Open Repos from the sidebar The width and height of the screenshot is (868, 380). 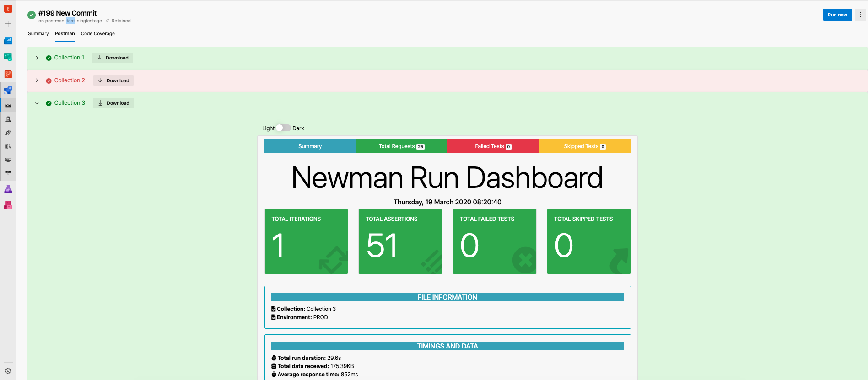pyautogui.click(x=8, y=74)
